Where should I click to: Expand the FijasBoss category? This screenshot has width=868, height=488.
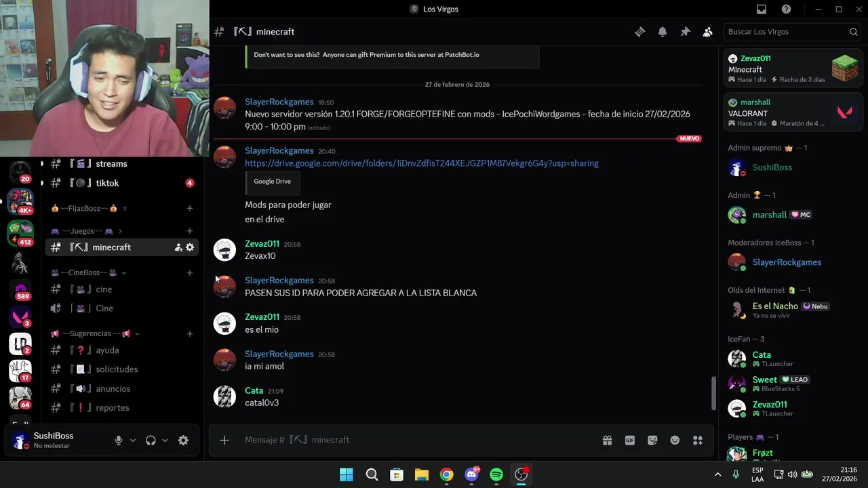(88, 209)
